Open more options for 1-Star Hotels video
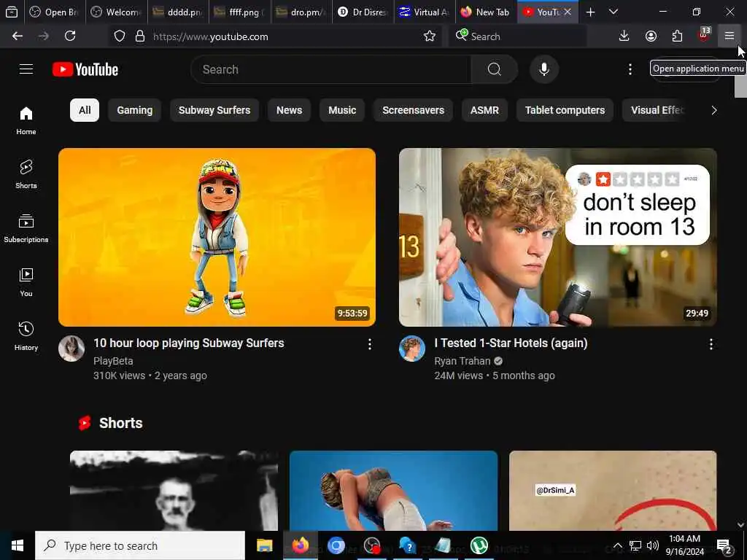The image size is (747, 560). 711,344
